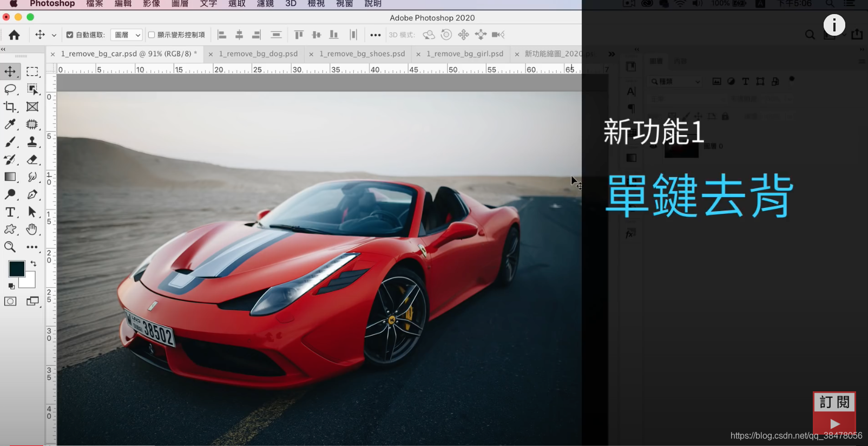Viewport: 868px width, 446px height.
Task: Select the Eraser tool
Action: click(32, 159)
